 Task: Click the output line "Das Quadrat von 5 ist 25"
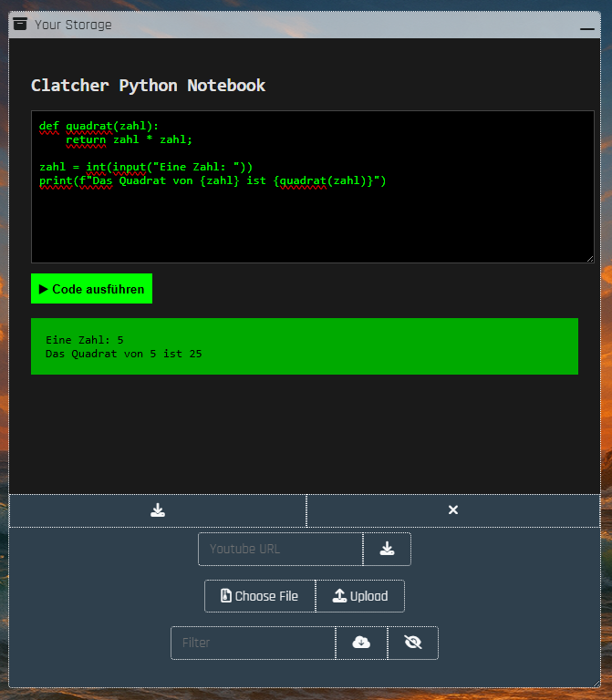pyautogui.click(x=124, y=354)
